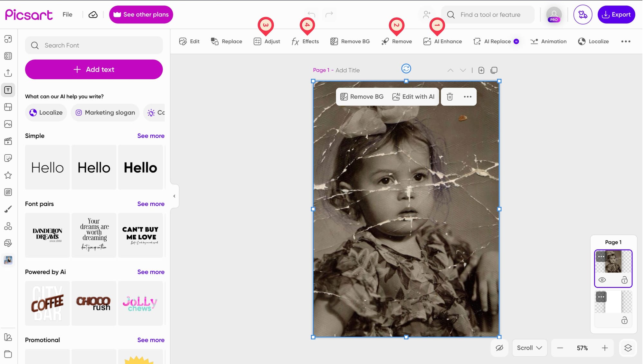
Task: Apply AI Enhance to the photo
Action: (x=442, y=41)
